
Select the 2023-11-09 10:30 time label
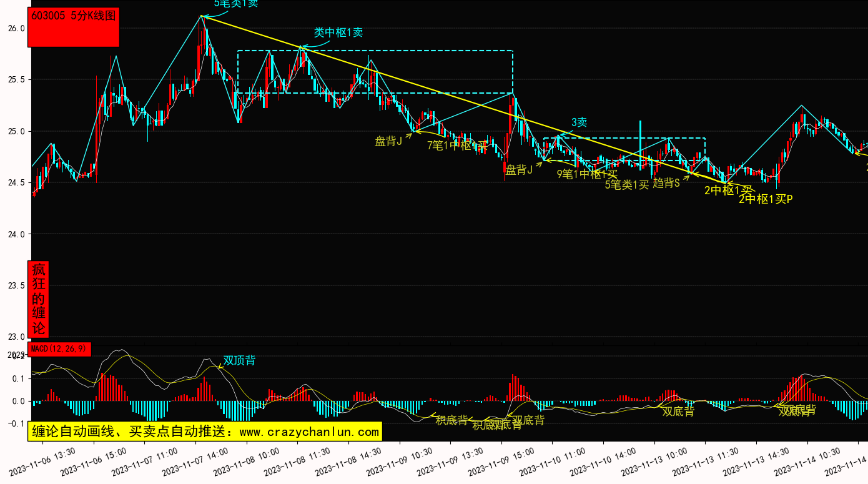[400, 462]
